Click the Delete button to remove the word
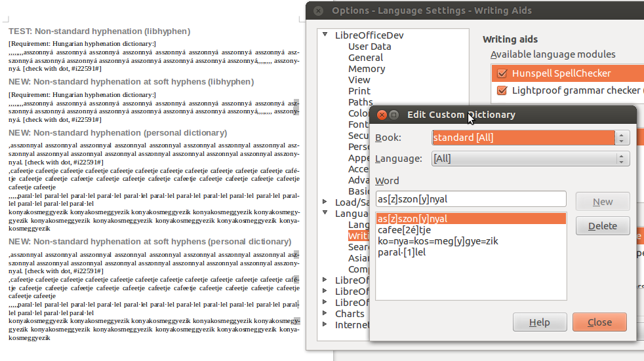Screen dimensions: 644x361 click(602, 226)
